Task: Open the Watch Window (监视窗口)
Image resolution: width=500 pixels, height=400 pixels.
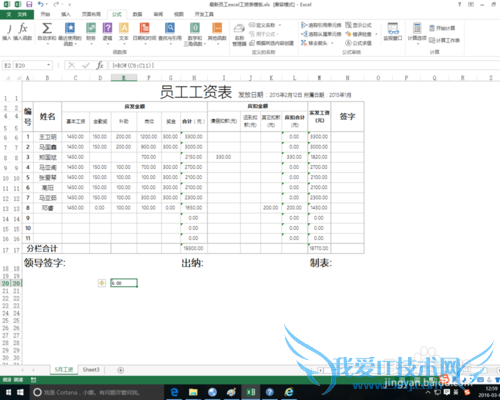Action: (x=393, y=32)
